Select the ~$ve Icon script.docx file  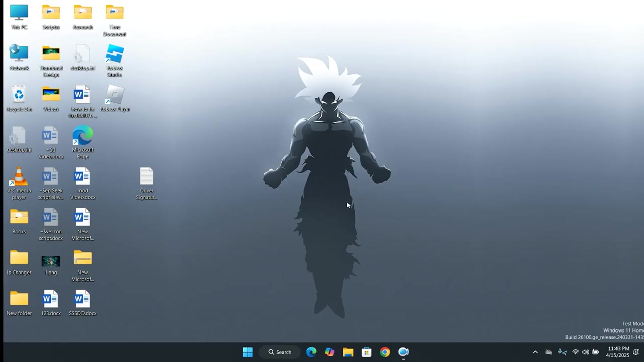tap(51, 225)
